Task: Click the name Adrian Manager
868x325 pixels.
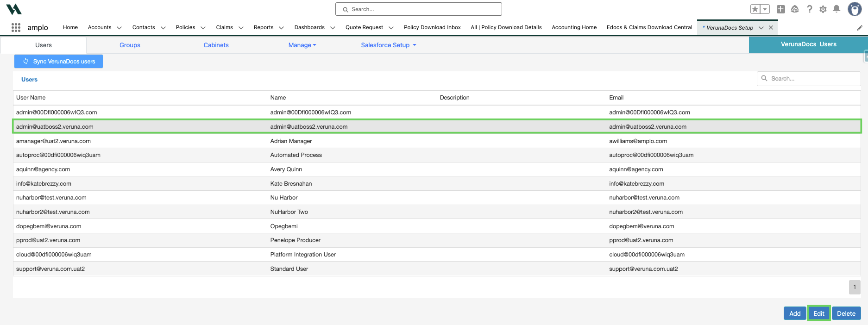Action: tap(291, 141)
